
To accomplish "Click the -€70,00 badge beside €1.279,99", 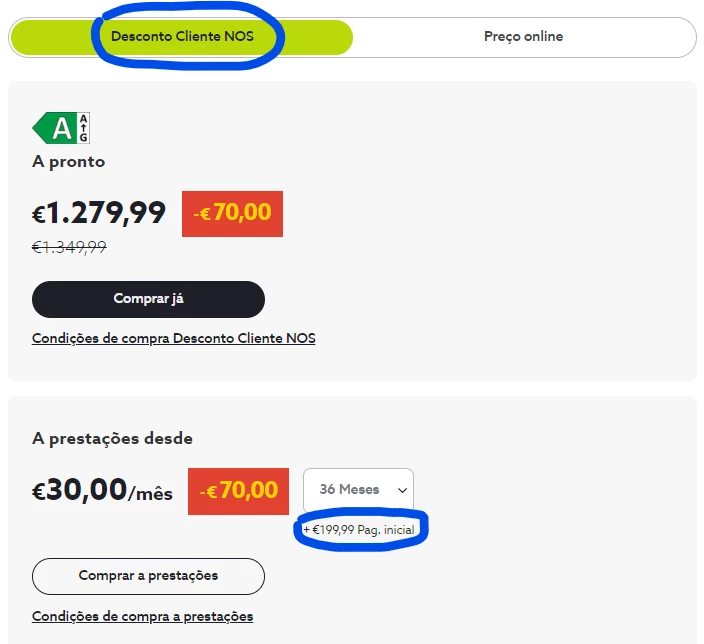I will (x=232, y=213).
